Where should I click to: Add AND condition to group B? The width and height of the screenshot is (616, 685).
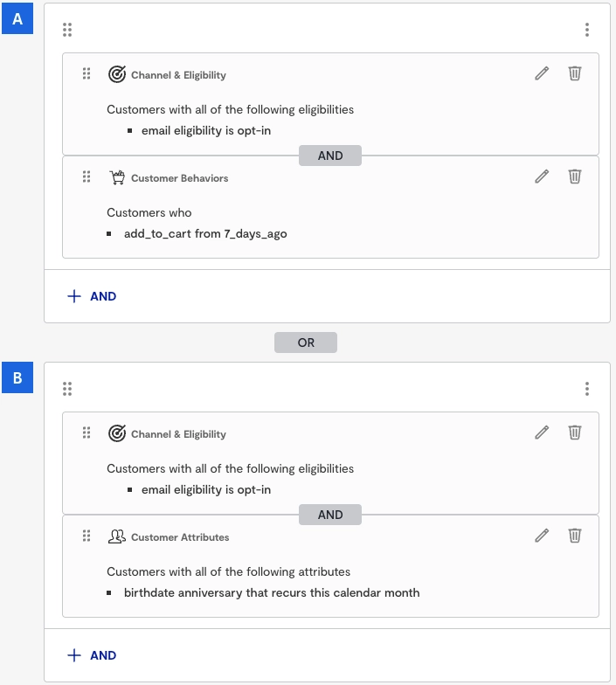[92, 655]
